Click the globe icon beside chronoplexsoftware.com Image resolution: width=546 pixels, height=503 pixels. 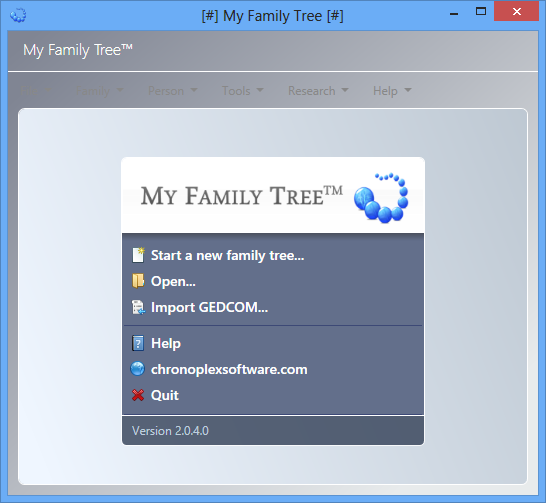[x=138, y=369]
